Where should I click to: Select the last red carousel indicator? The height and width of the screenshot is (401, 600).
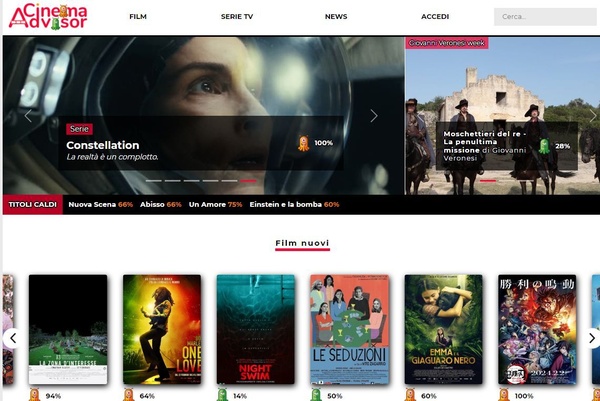[x=248, y=181]
